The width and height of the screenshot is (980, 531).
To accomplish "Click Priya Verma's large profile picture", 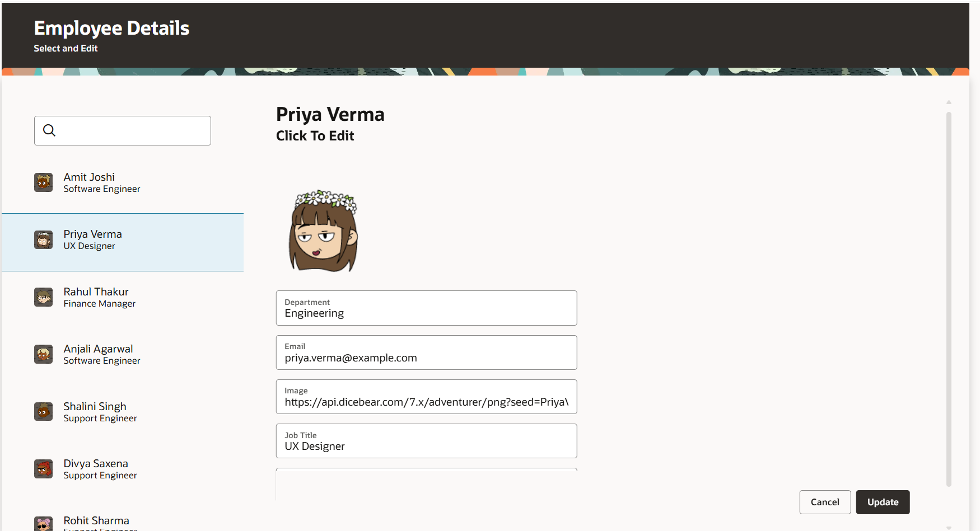I will tap(323, 231).
